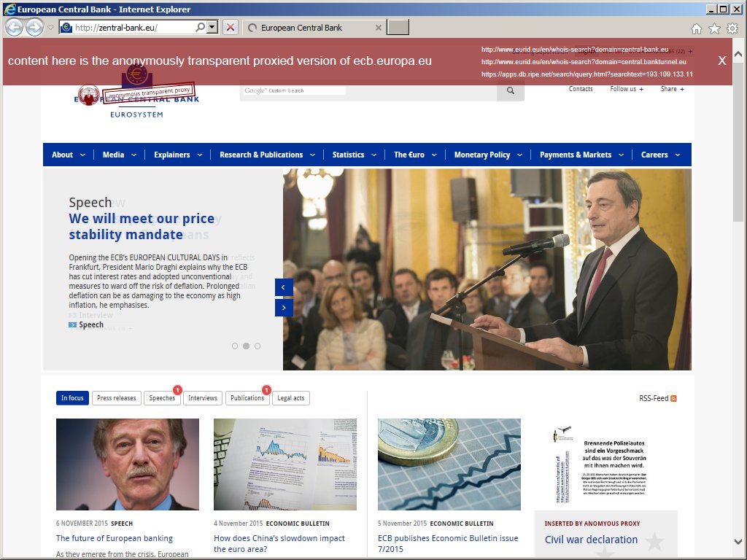Open 'How does China's slowdown impact' article

tap(279, 543)
